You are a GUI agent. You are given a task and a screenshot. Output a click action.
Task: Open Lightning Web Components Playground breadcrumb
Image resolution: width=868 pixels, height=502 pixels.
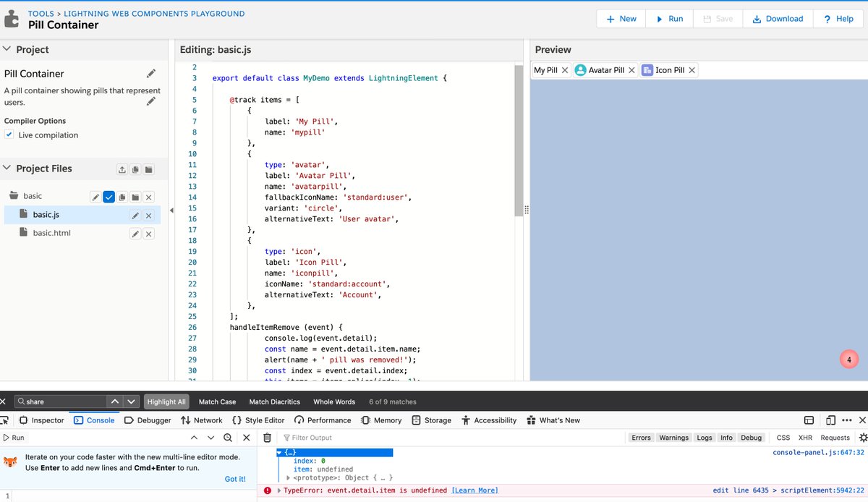(154, 13)
